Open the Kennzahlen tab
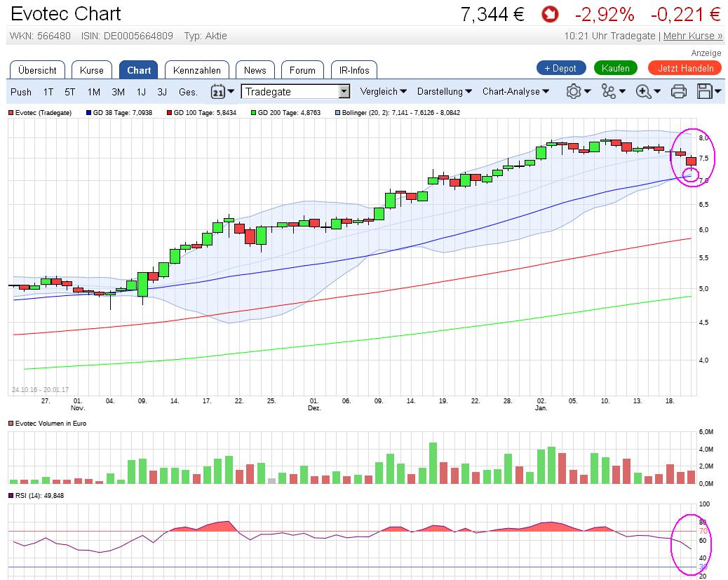The image size is (728, 580). [197, 70]
